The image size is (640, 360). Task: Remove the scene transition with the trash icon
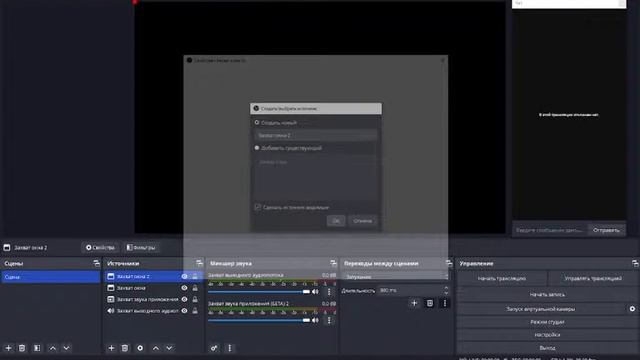pyautogui.click(x=430, y=303)
